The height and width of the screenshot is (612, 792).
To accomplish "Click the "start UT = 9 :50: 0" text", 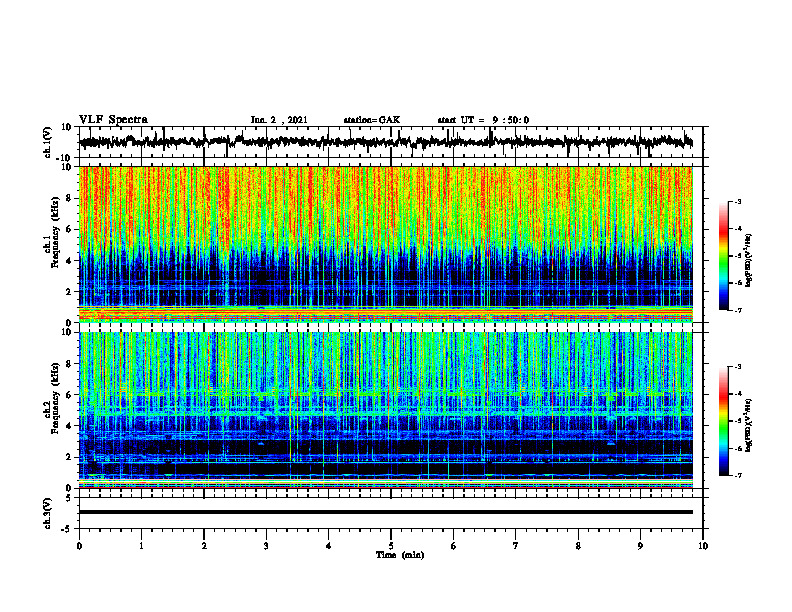I will pos(483,120).
